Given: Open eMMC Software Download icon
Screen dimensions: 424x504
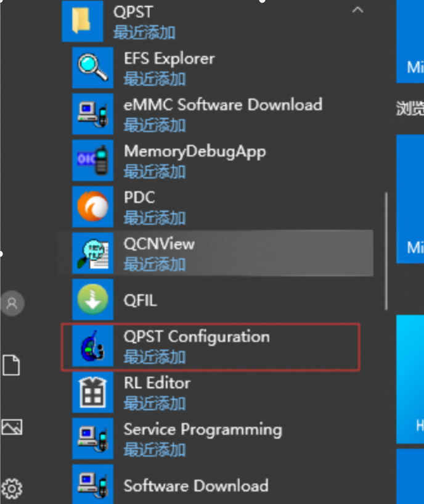Looking at the screenshot, I should (x=93, y=114).
